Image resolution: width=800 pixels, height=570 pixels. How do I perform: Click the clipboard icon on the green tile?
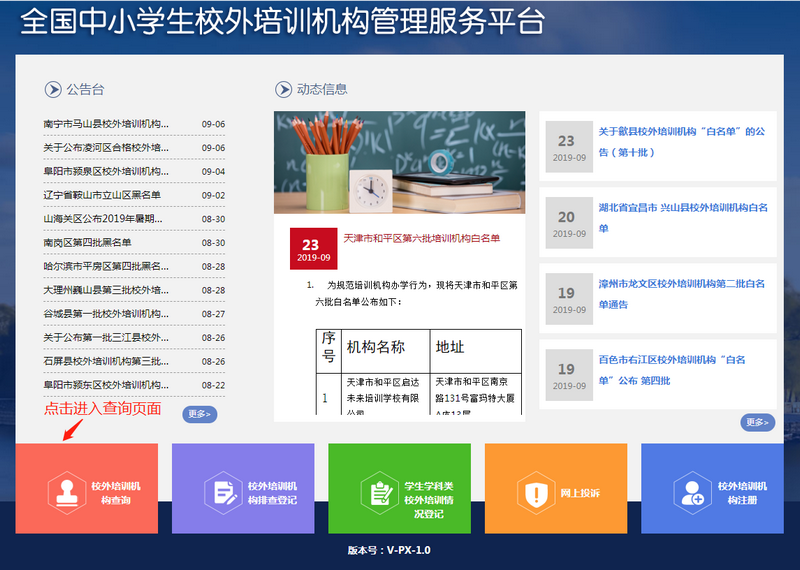click(380, 493)
